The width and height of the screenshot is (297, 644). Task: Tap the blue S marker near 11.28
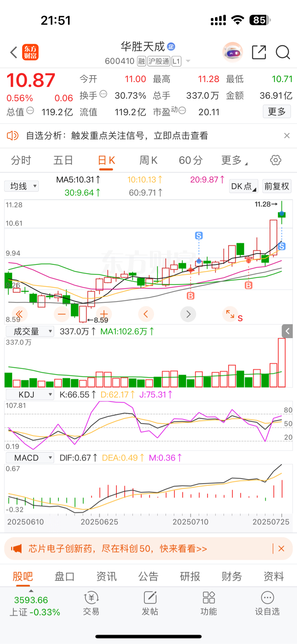[282, 246]
